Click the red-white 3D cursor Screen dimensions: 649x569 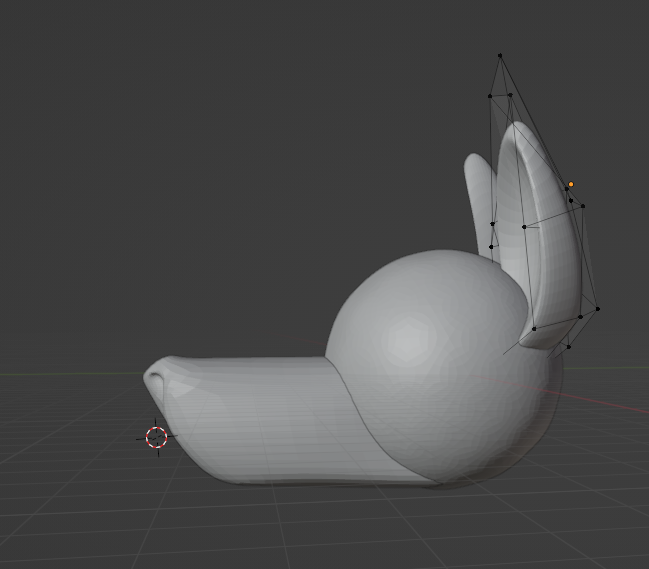coord(156,437)
